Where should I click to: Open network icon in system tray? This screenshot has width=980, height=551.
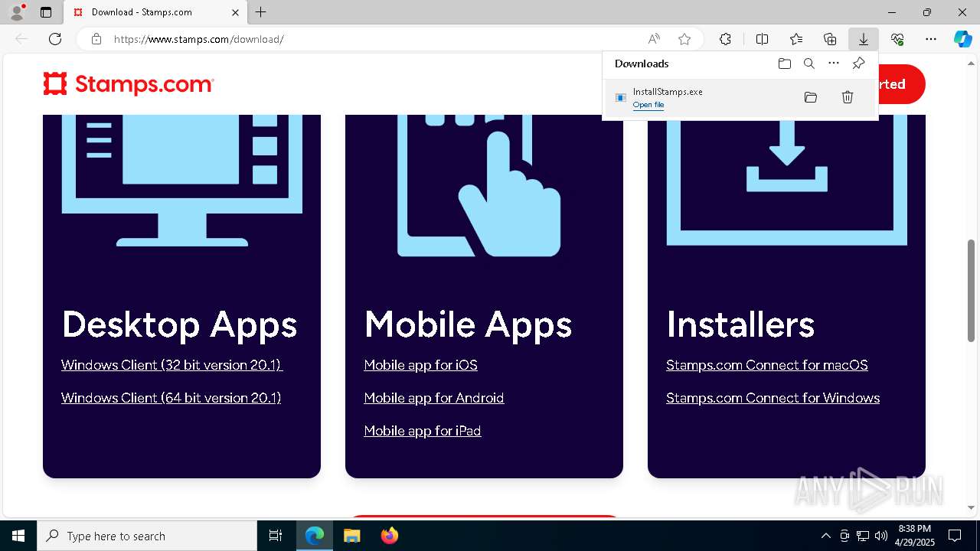[863, 536]
